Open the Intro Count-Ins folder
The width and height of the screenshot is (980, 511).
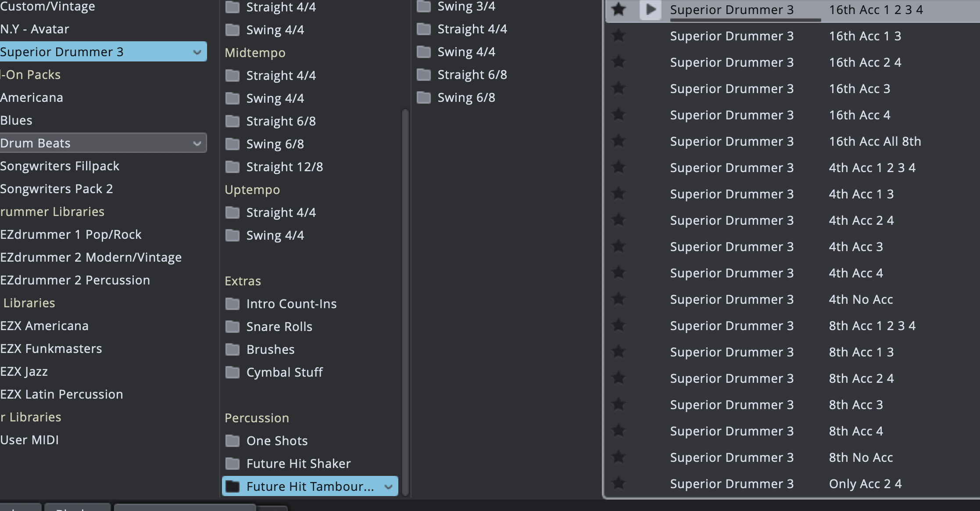(x=281, y=304)
